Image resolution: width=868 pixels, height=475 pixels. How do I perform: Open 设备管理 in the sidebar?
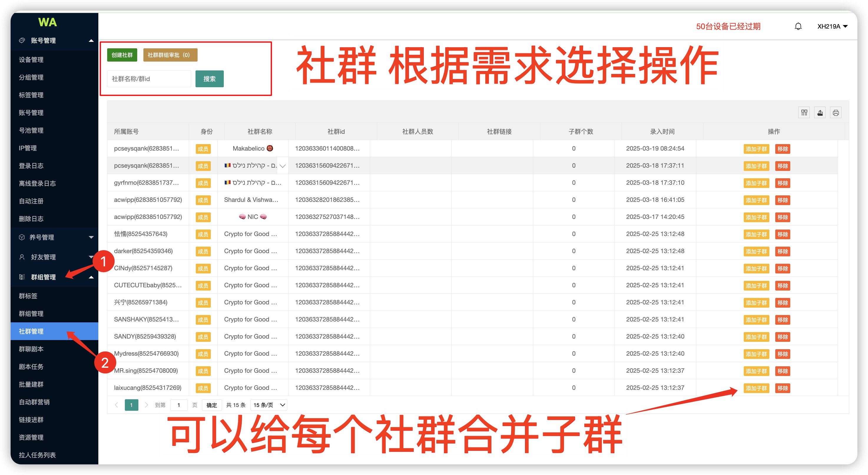[31, 60]
